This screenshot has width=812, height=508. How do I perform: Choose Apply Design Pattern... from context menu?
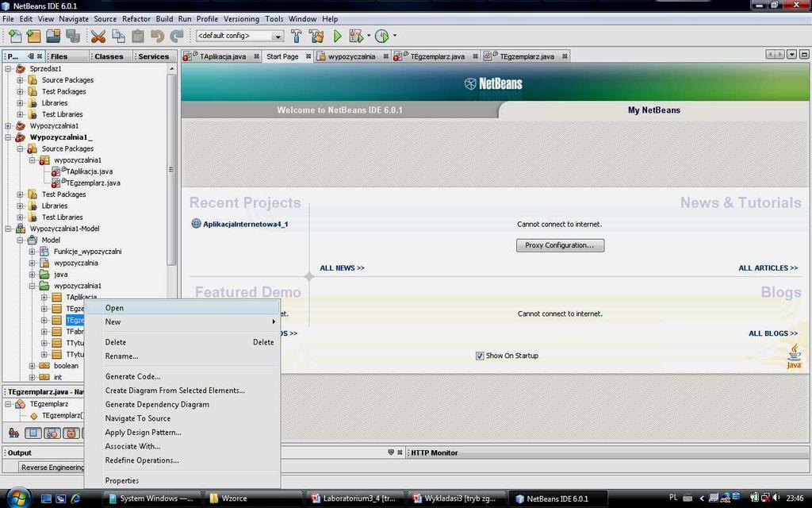[x=183, y=433]
